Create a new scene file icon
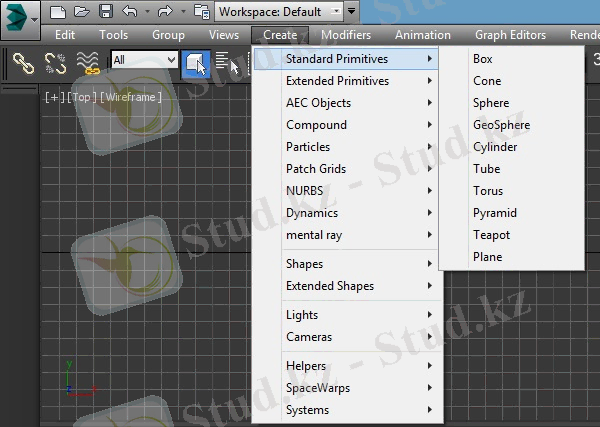Viewport: 600px width, 427px height. tap(58, 12)
